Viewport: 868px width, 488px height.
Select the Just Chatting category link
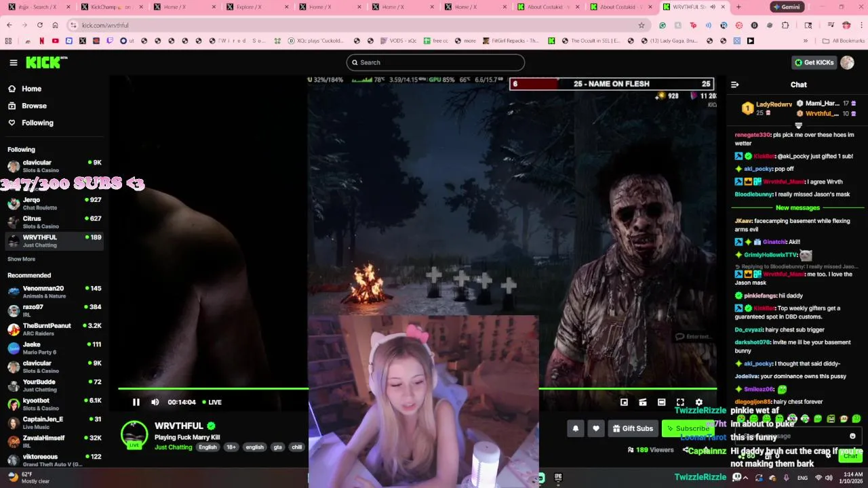pyautogui.click(x=173, y=447)
